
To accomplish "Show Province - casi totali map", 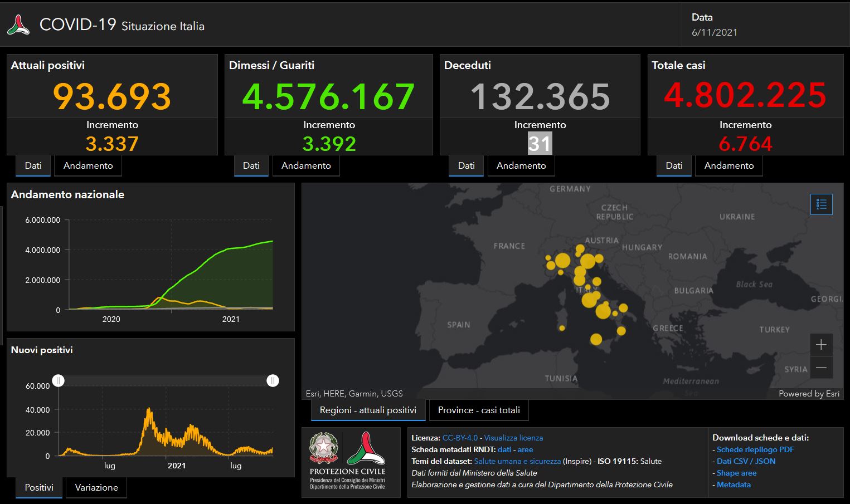I will click(x=479, y=410).
